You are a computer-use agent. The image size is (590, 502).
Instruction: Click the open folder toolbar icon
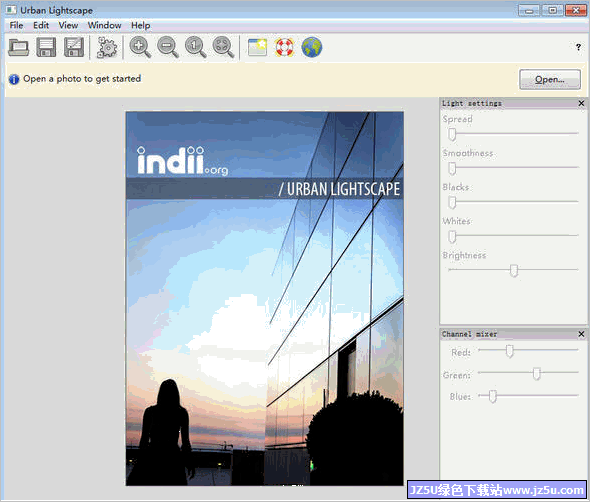point(18,47)
